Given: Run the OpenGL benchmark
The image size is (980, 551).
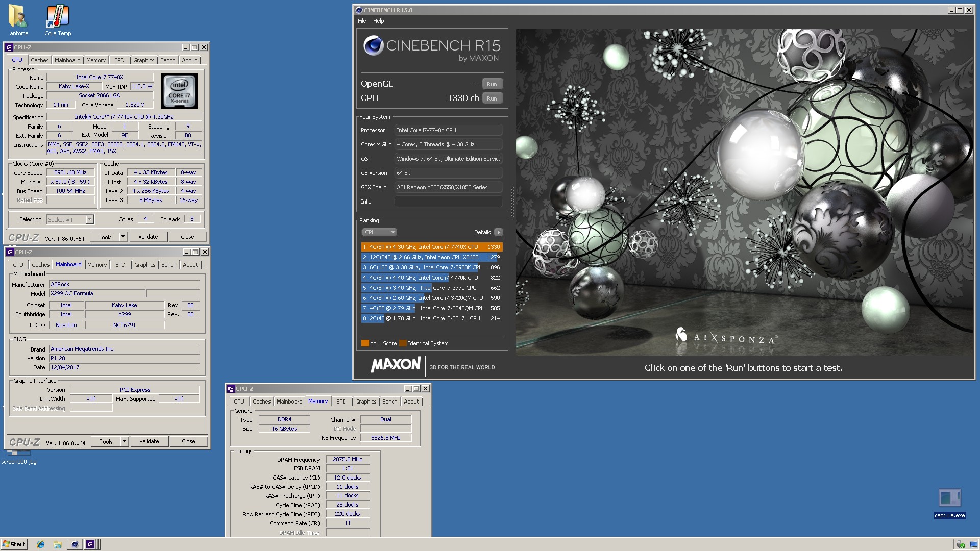Looking at the screenshot, I should pos(492,84).
